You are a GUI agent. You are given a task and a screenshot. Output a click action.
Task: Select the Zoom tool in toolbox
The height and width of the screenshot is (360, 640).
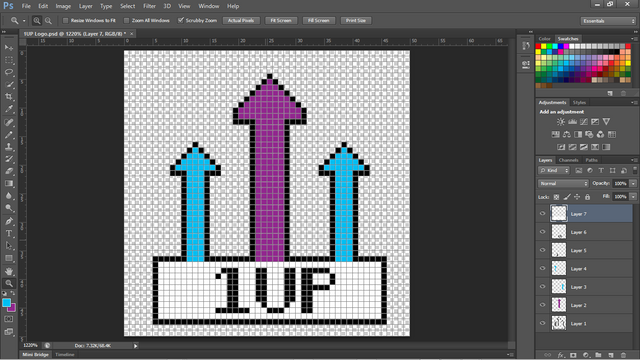click(x=9, y=283)
